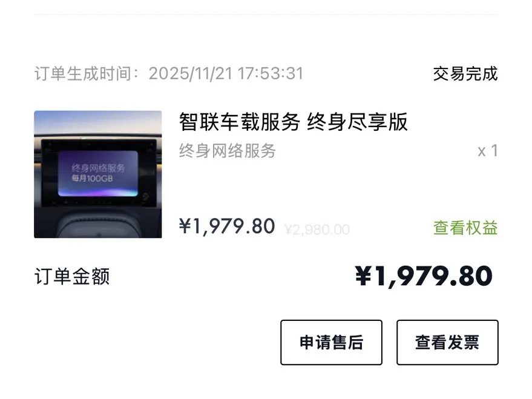Viewport: 532px width, 399px height.
Task: Click the gray 终身网络服务 subtitle
Action: click(228, 151)
